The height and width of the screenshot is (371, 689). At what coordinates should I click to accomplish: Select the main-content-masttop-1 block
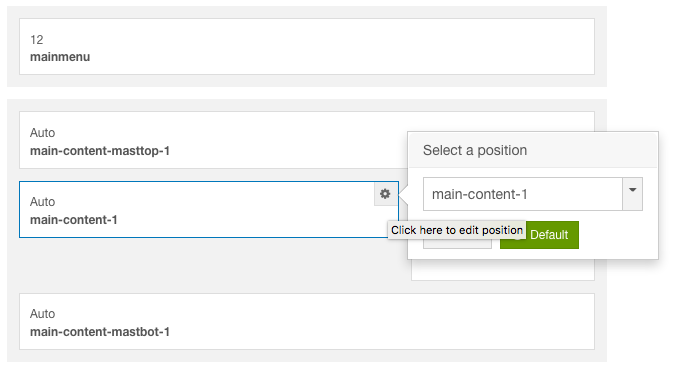tap(214, 140)
